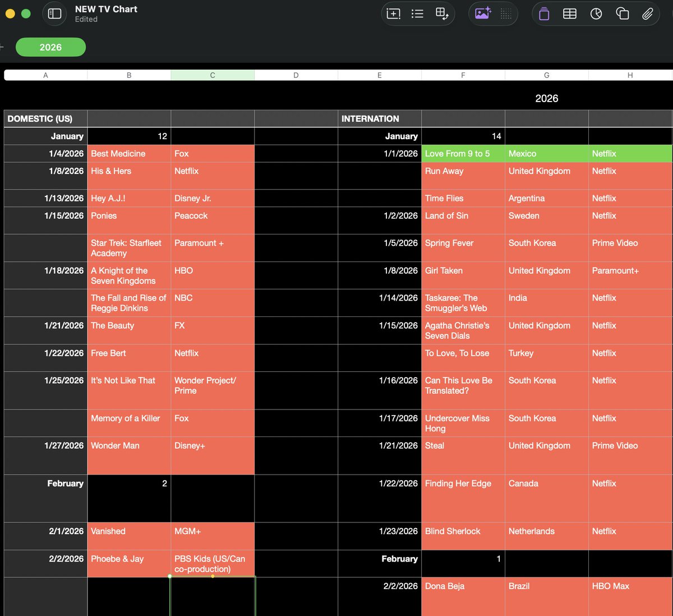
Task: Select the Peacock cell
Action: tap(213, 220)
